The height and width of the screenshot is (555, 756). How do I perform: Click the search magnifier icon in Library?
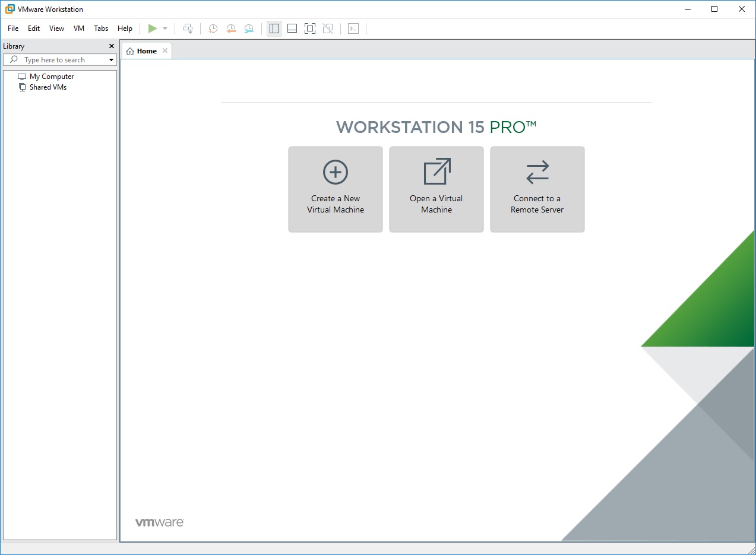click(x=14, y=60)
